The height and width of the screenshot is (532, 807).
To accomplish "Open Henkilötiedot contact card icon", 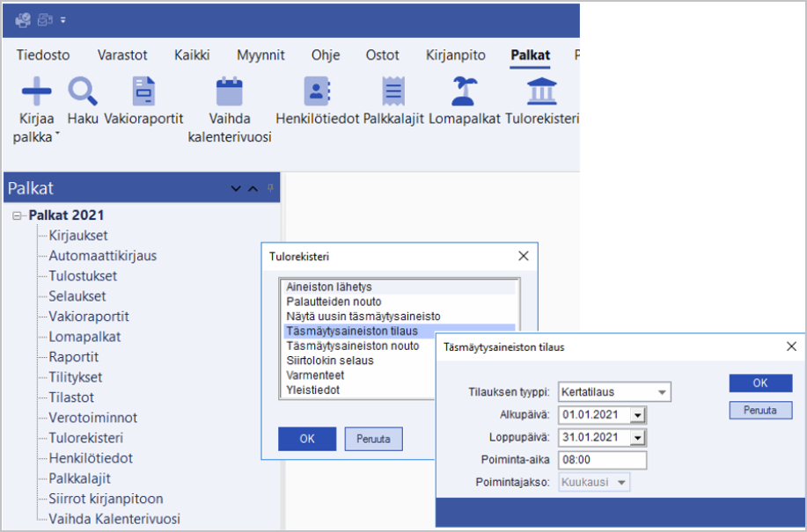I will (316, 91).
